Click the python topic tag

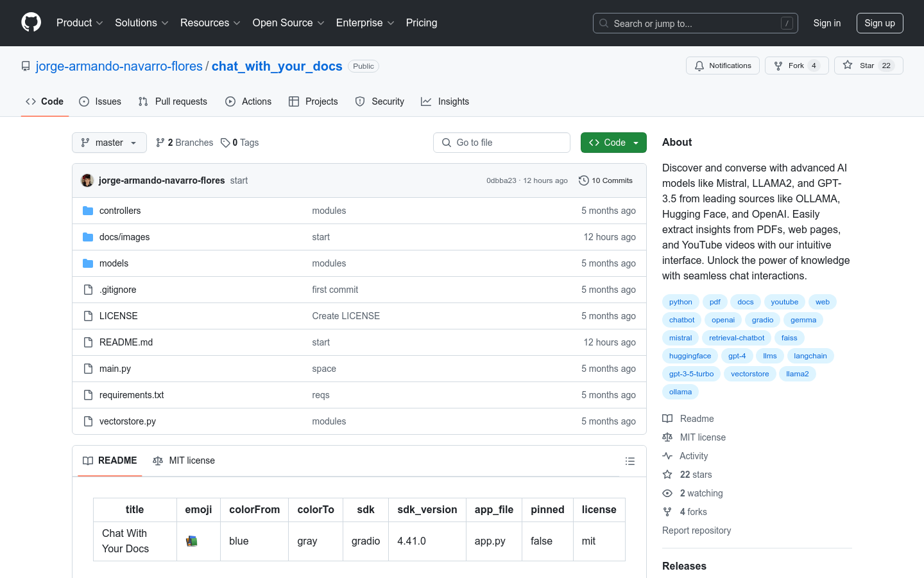pos(681,302)
